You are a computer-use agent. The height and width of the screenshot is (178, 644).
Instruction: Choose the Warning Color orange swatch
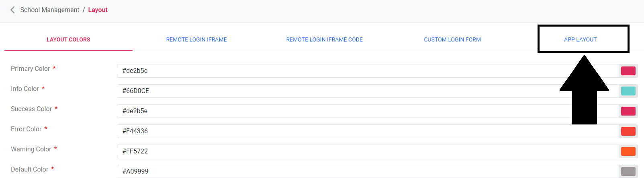(628, 151)
